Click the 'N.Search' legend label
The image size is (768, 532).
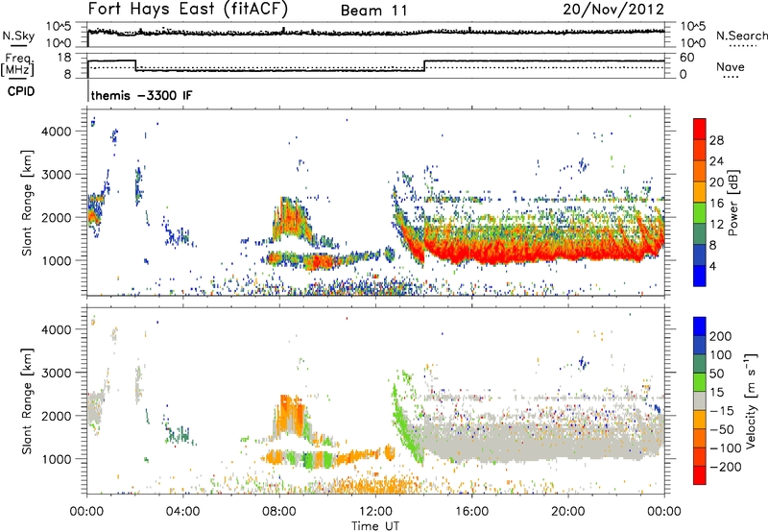741,36
